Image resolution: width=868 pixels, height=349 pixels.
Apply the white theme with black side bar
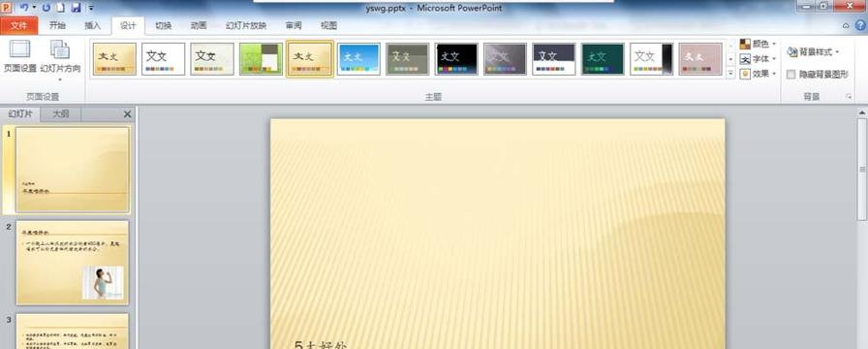(652, 59)
